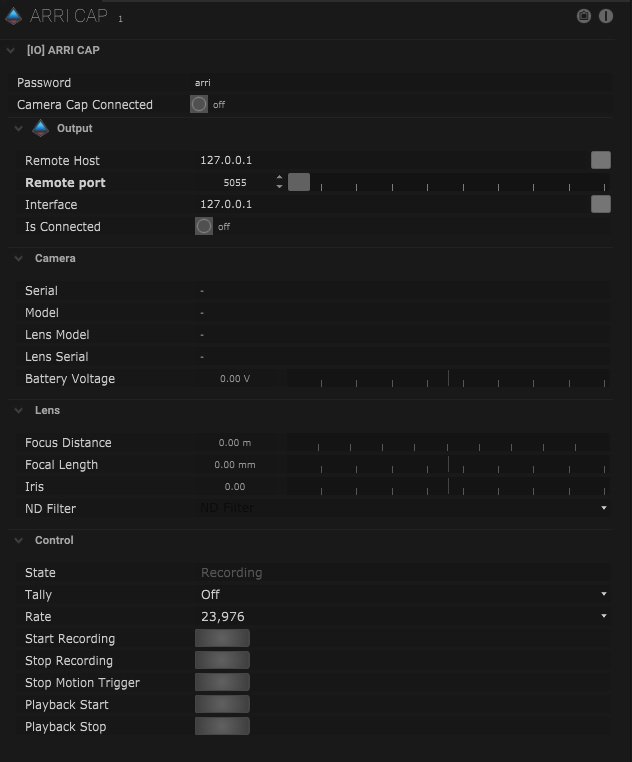This screenshot has height=762, width=632.
Task: Click the Interface 127.0.0.1 field
Action: point(391,204)
